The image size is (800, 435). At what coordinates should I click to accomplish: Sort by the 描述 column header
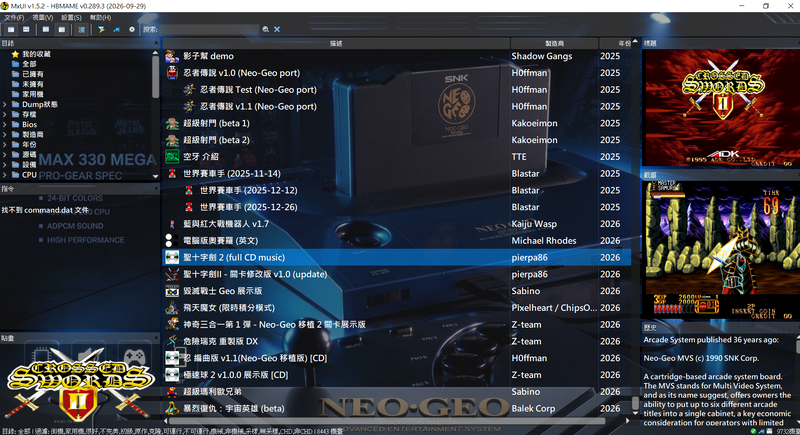336,43
